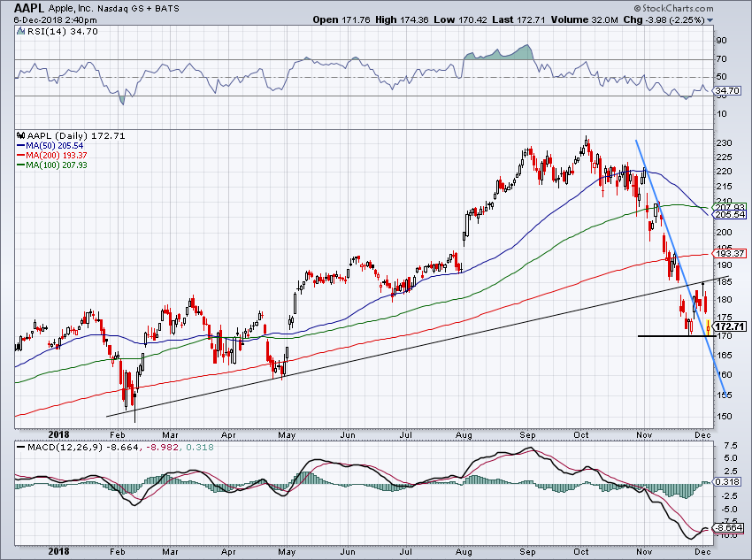This screenshot has width=752, height=560.
Task: Click the RSI panel chart icon
Action: point(20,31)
